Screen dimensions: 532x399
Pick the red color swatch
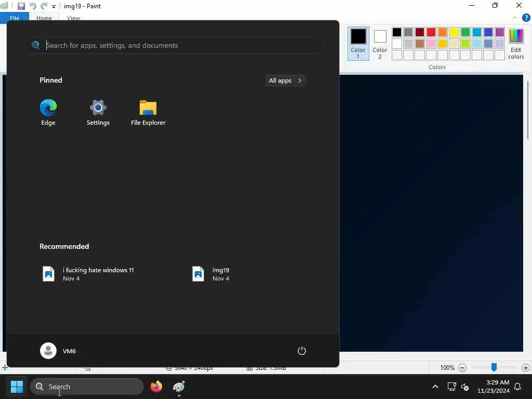coord(431,32)
